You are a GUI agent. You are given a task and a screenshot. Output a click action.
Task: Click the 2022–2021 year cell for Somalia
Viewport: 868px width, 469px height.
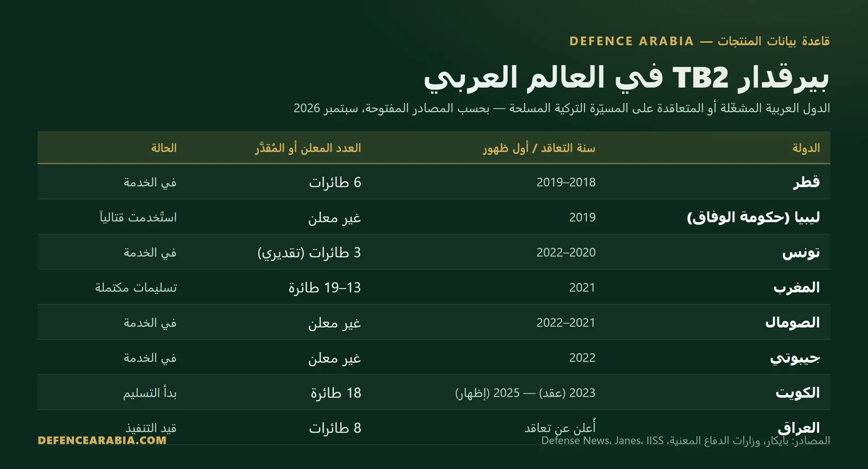pos(566,322)
